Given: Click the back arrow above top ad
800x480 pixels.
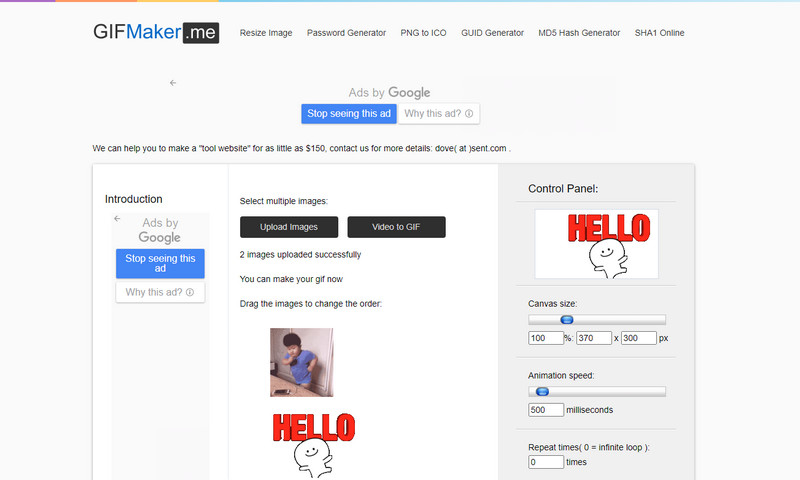Looking at the screenshot, I should (x=173, y=83).
